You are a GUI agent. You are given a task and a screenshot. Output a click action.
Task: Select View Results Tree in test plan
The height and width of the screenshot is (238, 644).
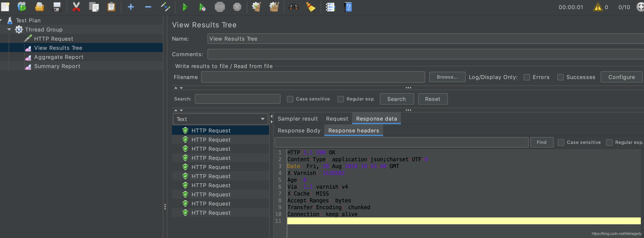pyautogui.click(x=58, y=48)
